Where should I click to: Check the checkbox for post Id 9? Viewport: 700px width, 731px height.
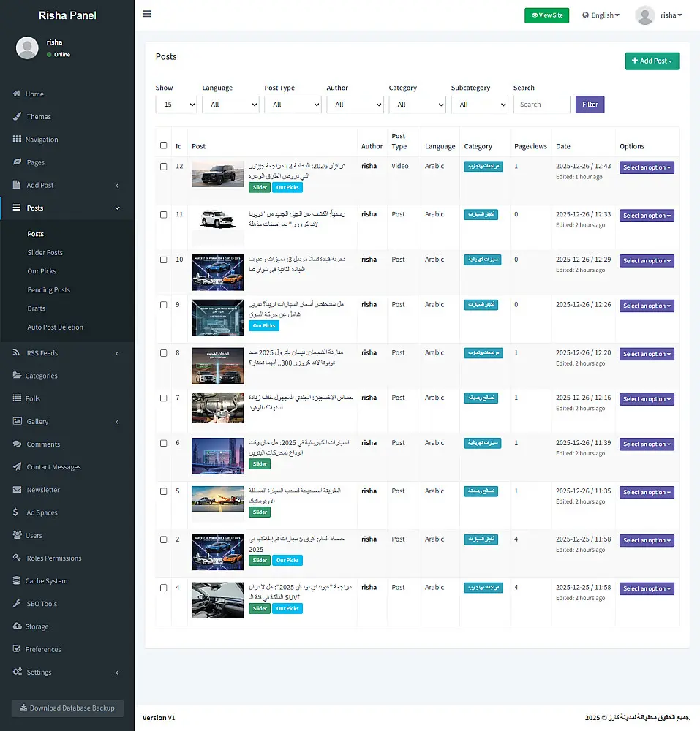point(163,305)
